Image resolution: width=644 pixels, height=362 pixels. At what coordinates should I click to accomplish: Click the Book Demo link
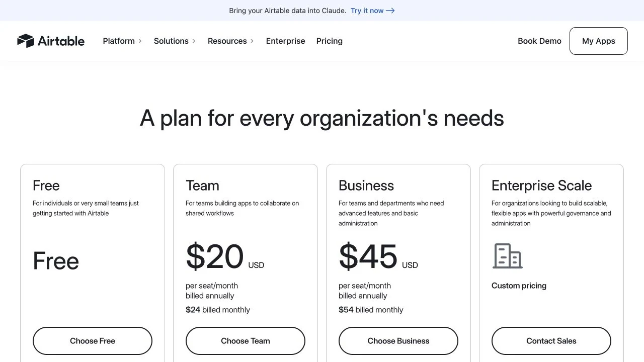(x=539, y=41)
